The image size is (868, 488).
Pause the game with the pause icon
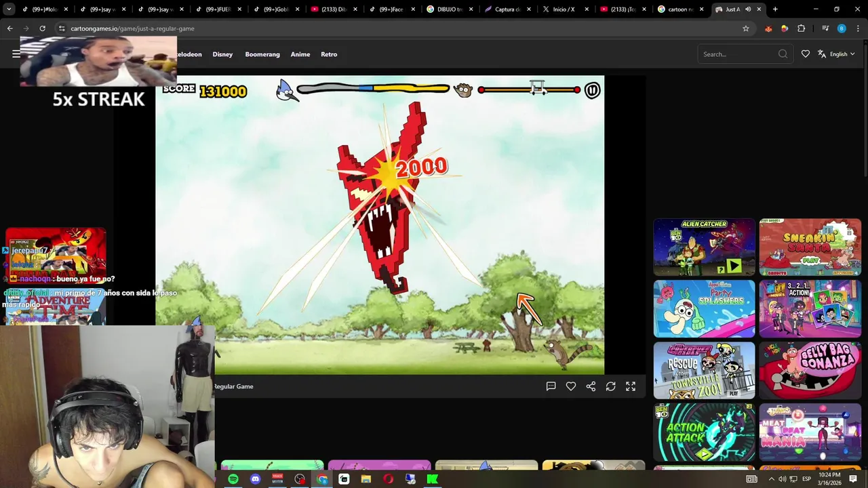tap(592, 90)
